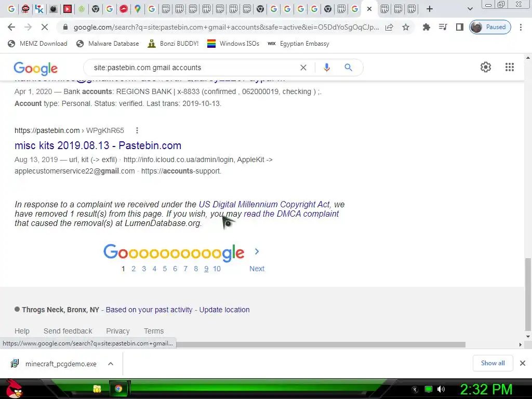Screen dimensions: 532x399
Task: Go to results page 10
Action: 217,269
